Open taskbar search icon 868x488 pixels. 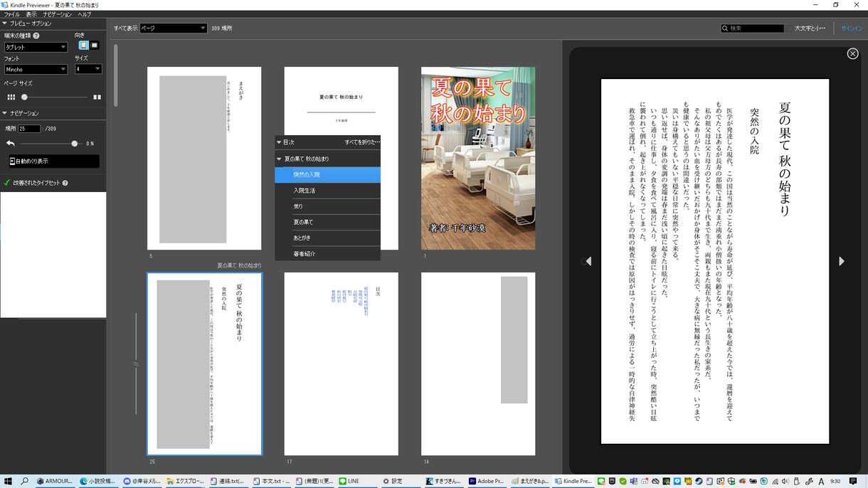tap(24, 481)
